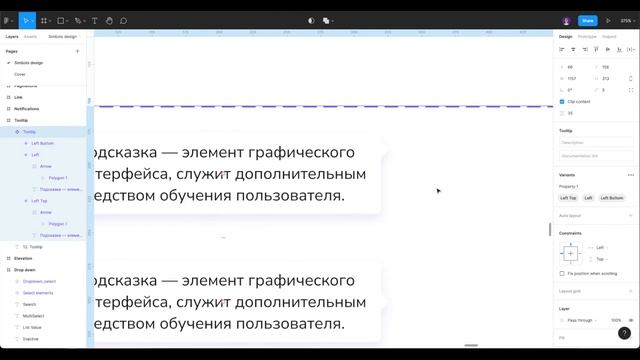Open the Boolean operations tool

[x=327, y=21]
